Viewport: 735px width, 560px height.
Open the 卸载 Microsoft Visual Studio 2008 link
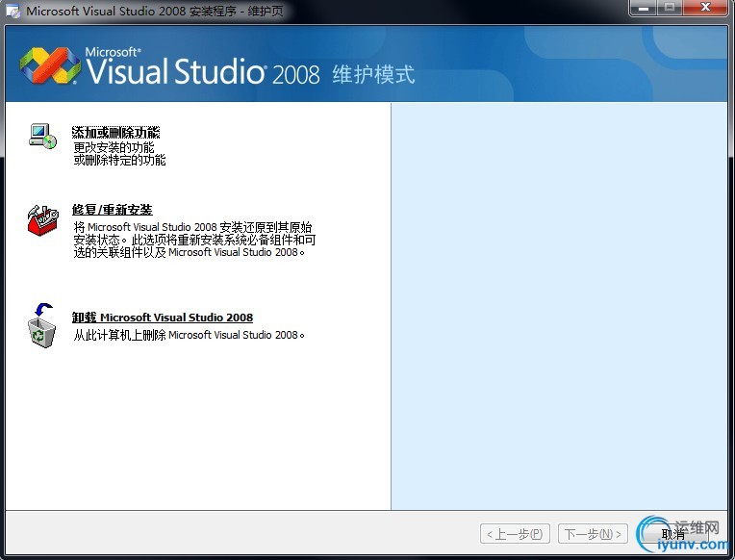[163, 318]
